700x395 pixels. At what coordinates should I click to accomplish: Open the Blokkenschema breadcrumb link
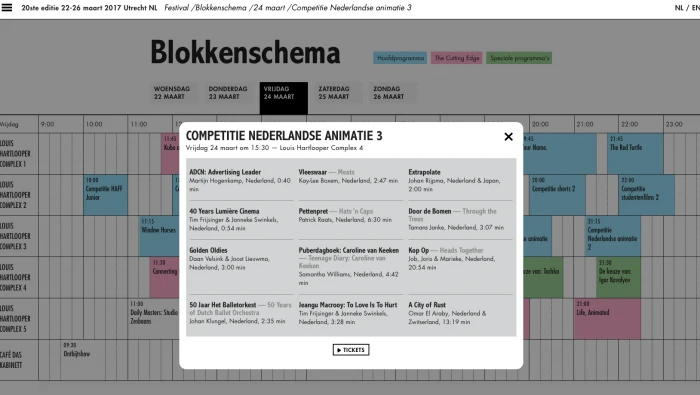coord(220,8)
